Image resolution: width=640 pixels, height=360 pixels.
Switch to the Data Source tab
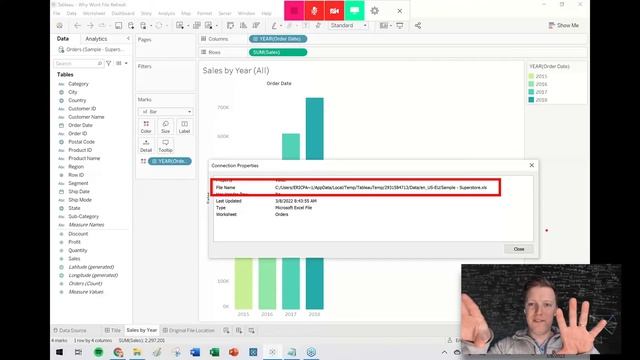coord(70,330)
